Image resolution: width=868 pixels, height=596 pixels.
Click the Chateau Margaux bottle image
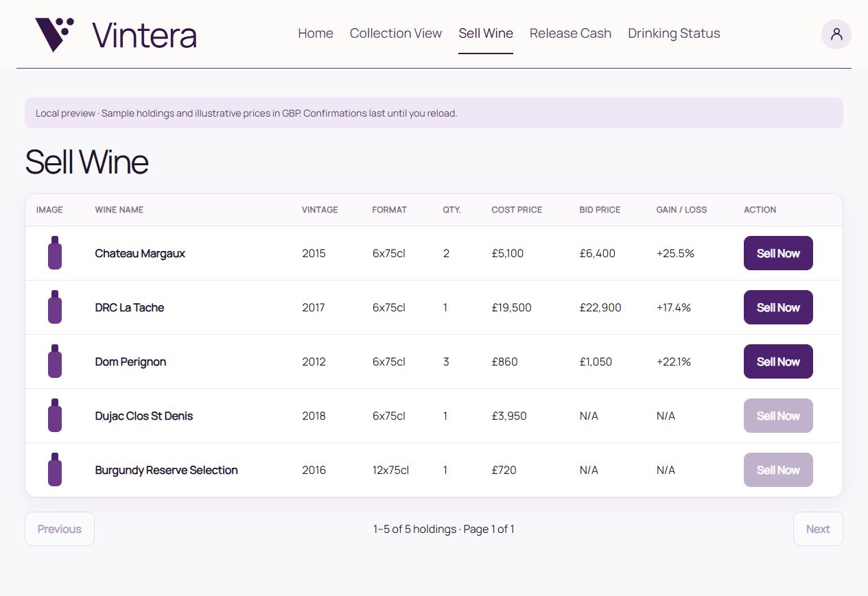pyautogui.click(x=55, y=253)
